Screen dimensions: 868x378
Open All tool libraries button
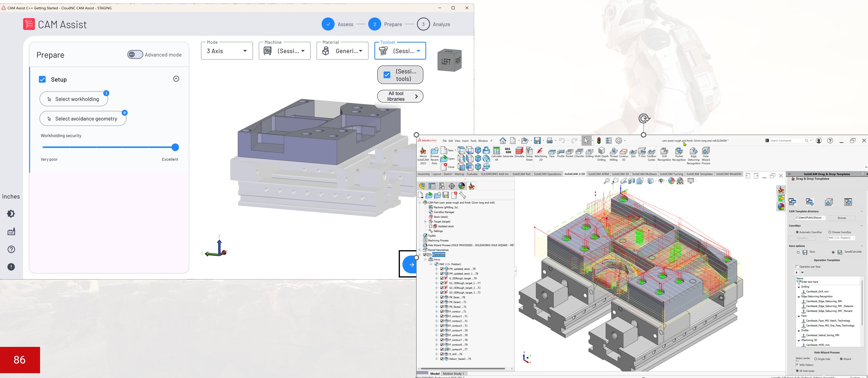400,96
